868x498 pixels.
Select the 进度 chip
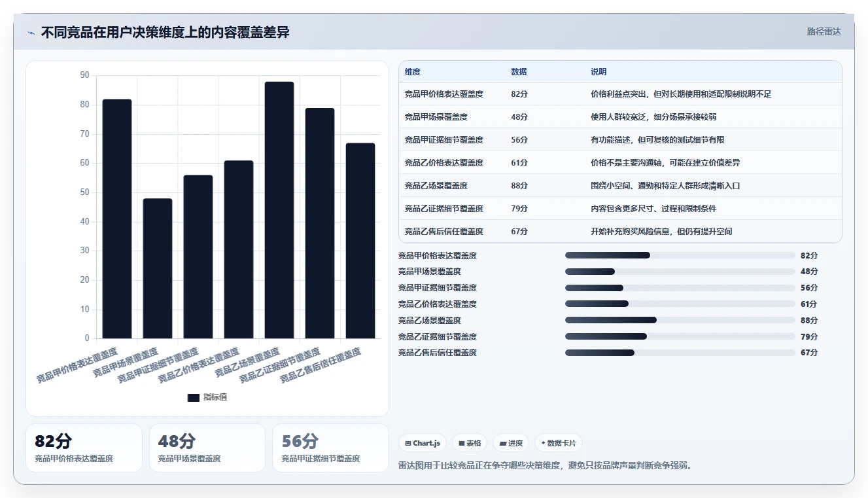tap(511, 443)
